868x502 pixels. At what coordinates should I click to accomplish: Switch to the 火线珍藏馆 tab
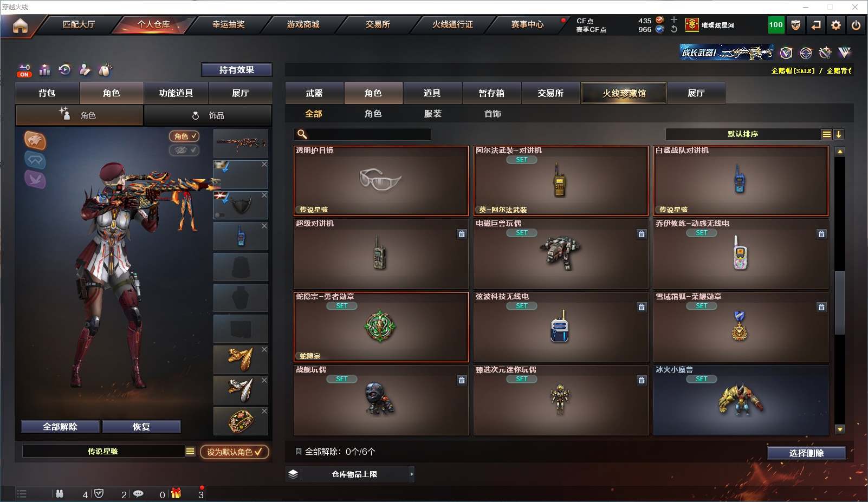(624, 93)
